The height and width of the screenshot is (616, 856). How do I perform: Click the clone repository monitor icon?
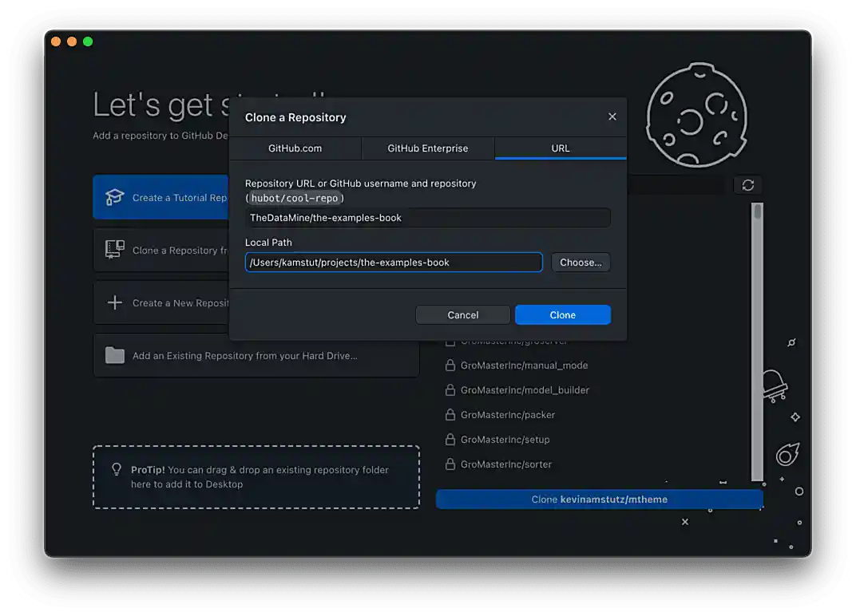[115, 250]
